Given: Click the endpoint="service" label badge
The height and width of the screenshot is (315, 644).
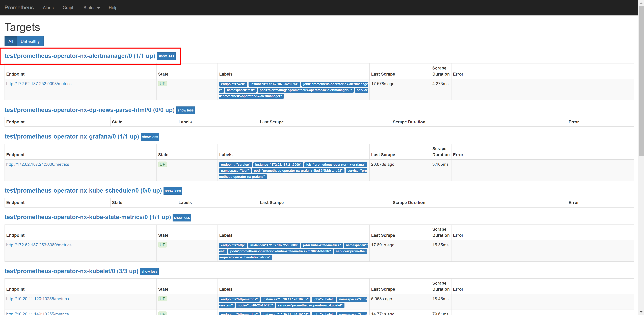Looking at the screenshot, I should (x=235, y=165).
